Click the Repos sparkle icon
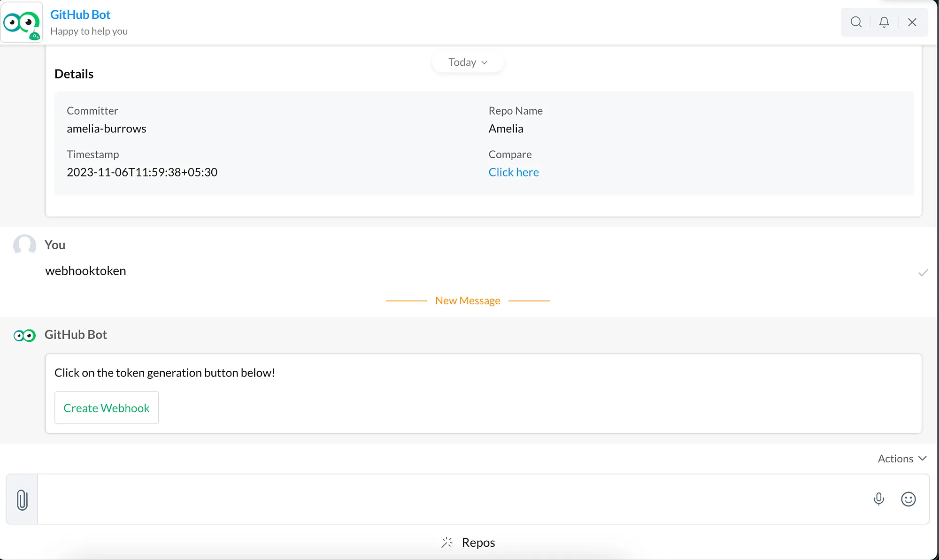The width and height of the screenshot is (939, 560). (446, 543)
